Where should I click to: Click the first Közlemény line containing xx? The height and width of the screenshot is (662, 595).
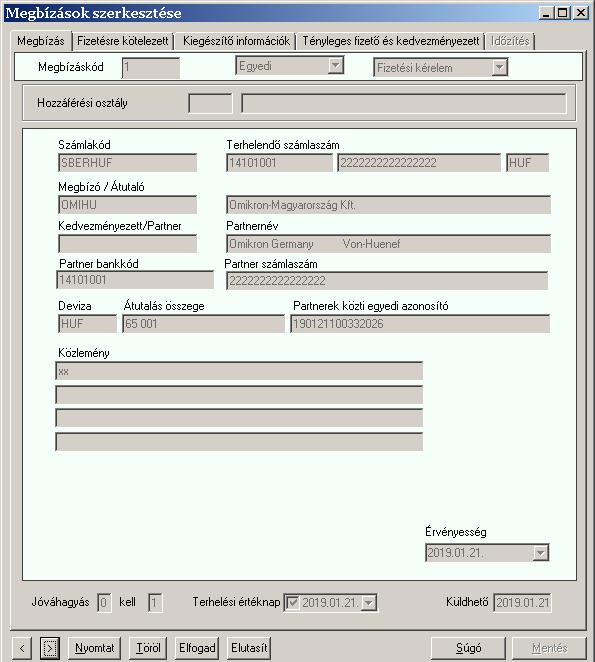(239, 371)
